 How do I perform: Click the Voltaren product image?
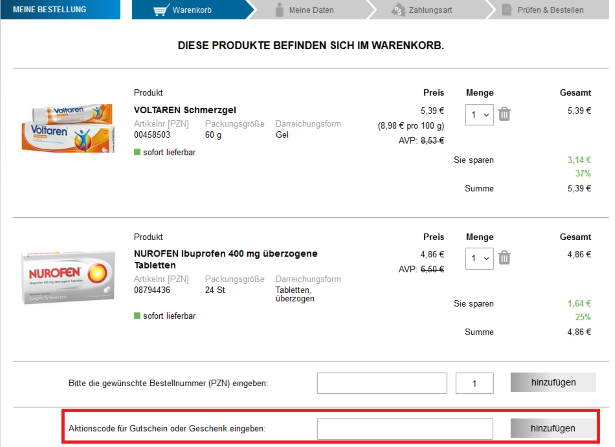coord(68,128)
